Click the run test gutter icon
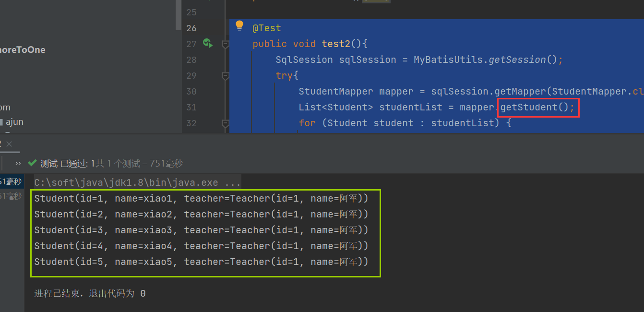The image size is (644, 312). click(207, 44)
